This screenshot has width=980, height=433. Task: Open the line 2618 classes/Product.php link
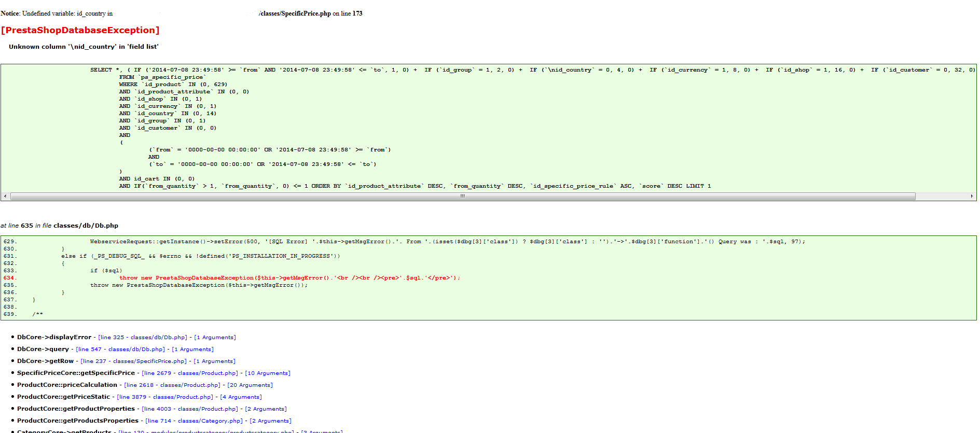click(172, 385)
